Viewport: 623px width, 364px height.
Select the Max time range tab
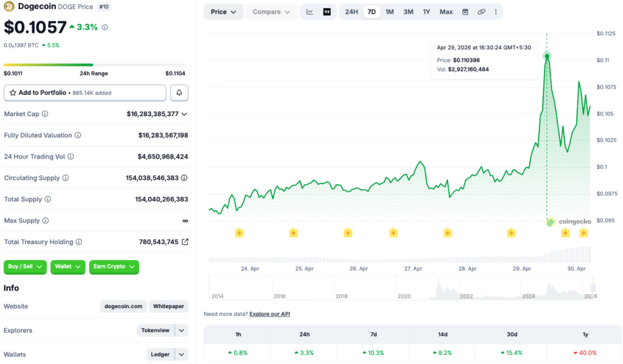446,12
